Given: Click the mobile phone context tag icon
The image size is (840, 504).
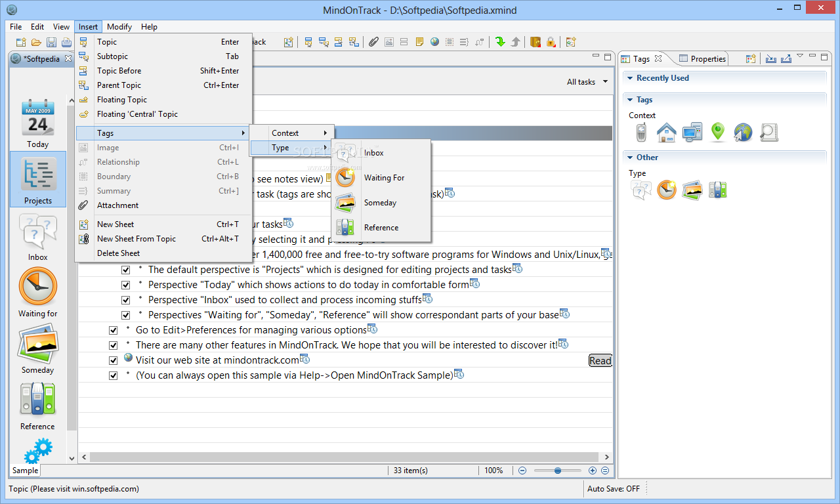Looking at the screenshot, I should (641, 133).
